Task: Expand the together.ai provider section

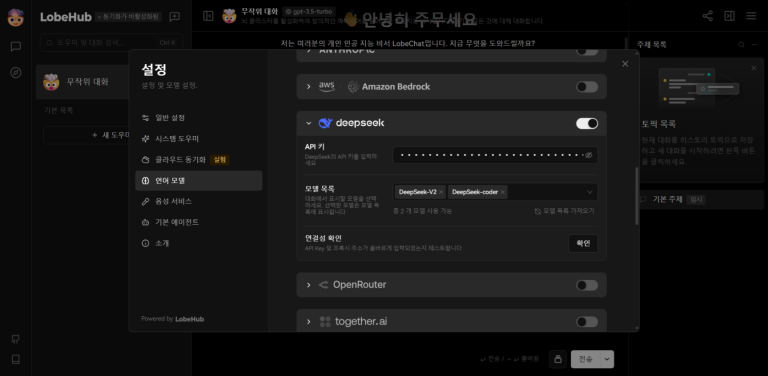Action: click(309, 322)
